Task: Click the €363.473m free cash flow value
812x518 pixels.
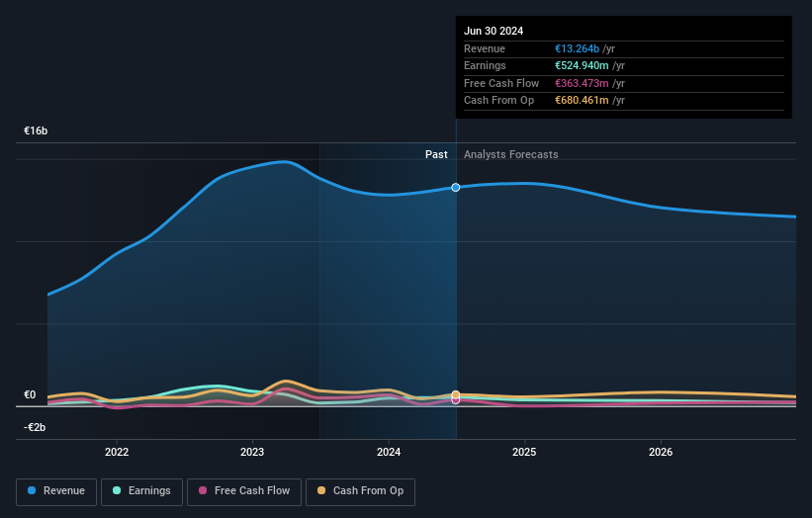Action: click(582, 83)
